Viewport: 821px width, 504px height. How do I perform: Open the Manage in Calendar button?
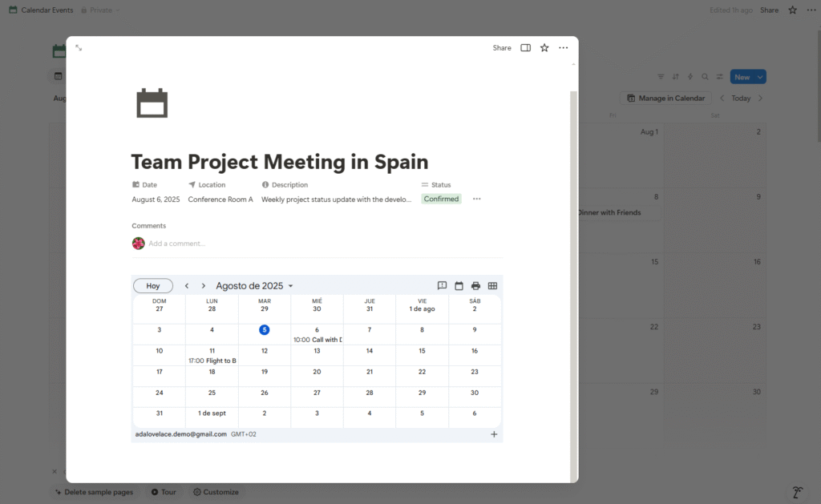pos(665,97)
